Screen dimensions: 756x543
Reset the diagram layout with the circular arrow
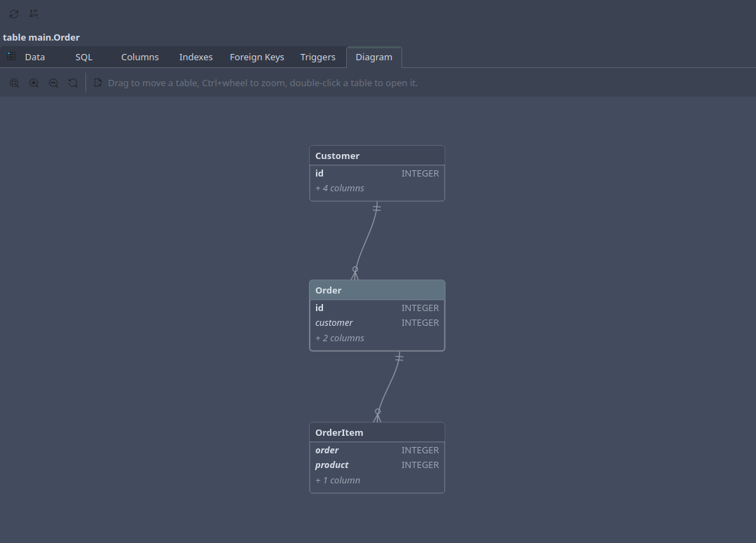(74, 83)
